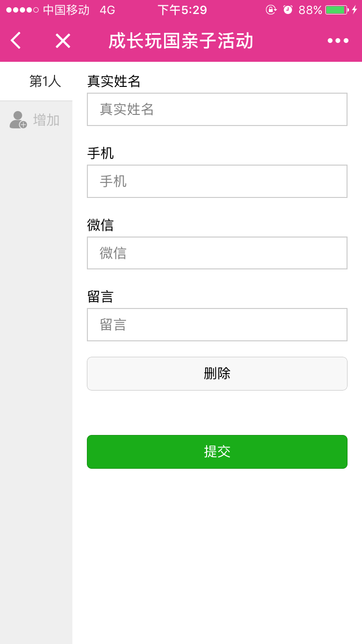The height and width of the screenshot is (644, 362).
Task: Click the 增加 text in the sidebar
Action: pyautogui.click(x=46, y=120)
